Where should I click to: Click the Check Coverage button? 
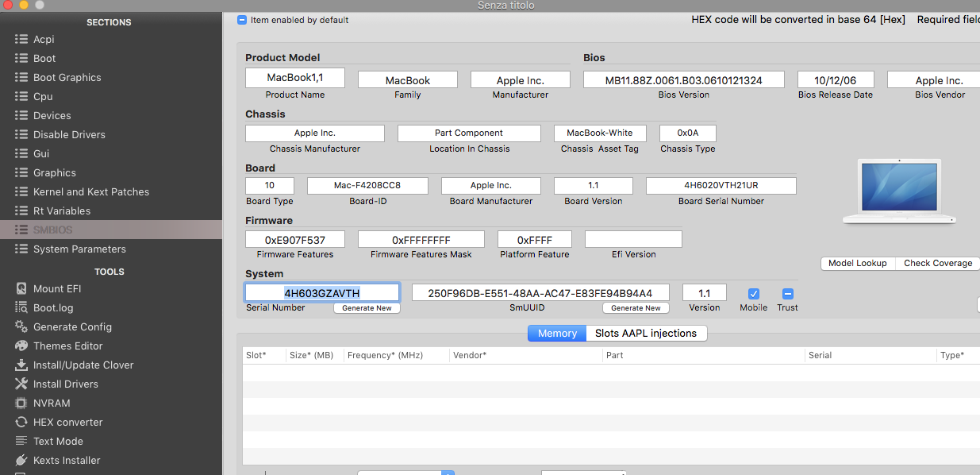point(938,263)
